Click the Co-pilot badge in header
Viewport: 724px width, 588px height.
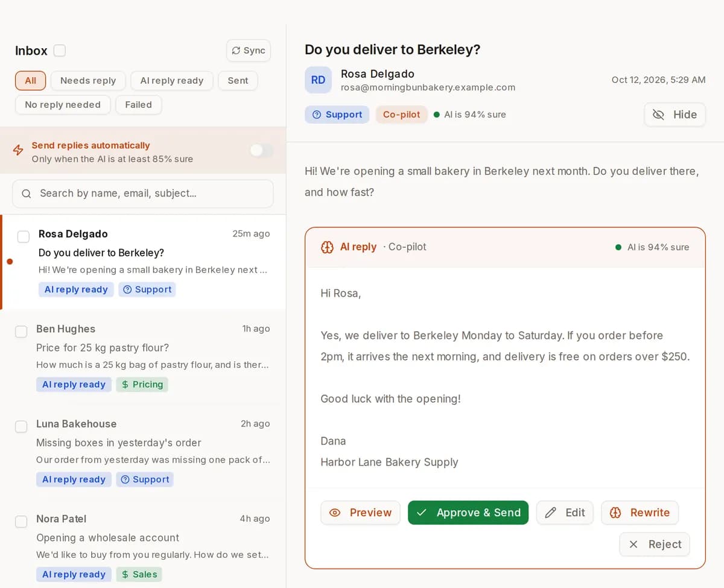click(x=401, y=115)
